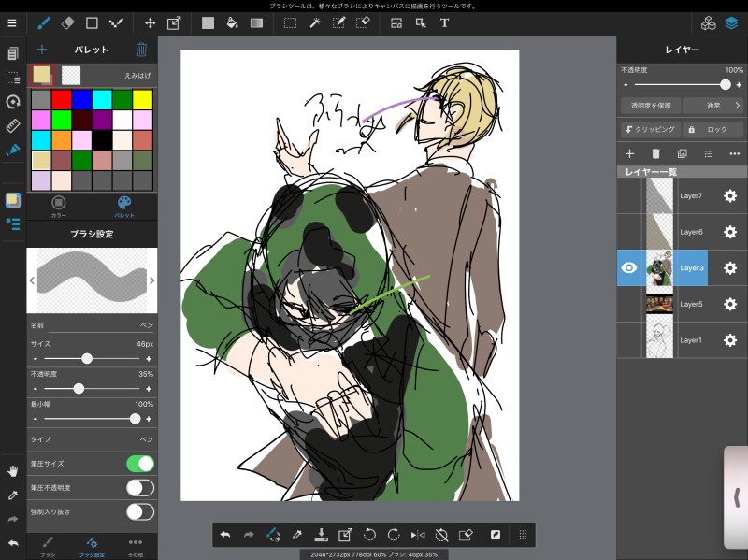Image resolution: width=748 pixels, height=560 pixels.
Task: Adjust the layer opacity slider handle
Action: (x=726, y=85)
